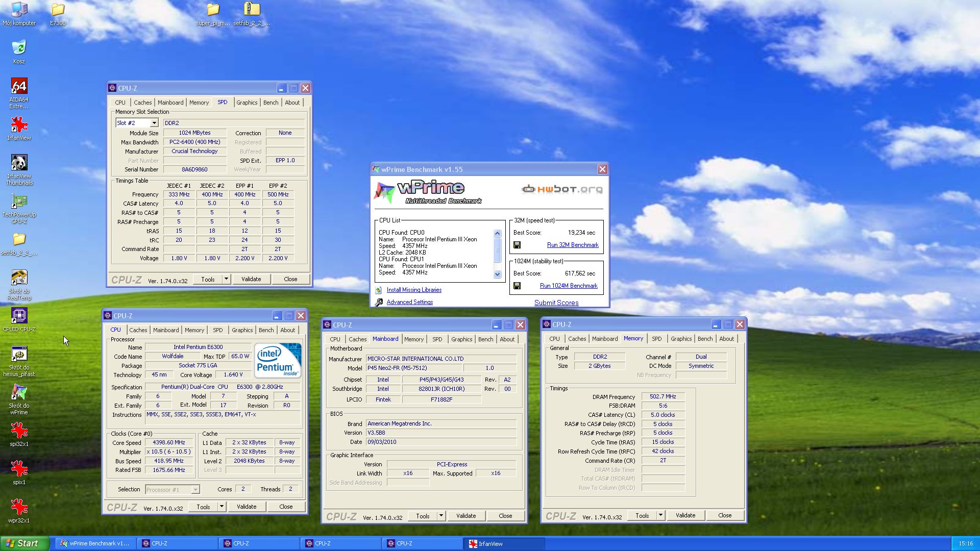Click the CPU List scroll up arrow
Viewport: 980px width, 551px height.
pos(498,233)
